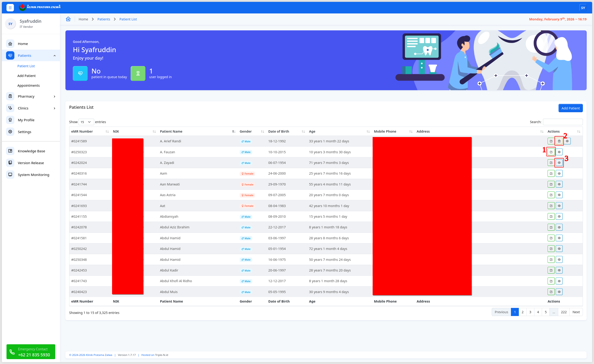Click the System Monitoring sidebar icon

(10, 174)
